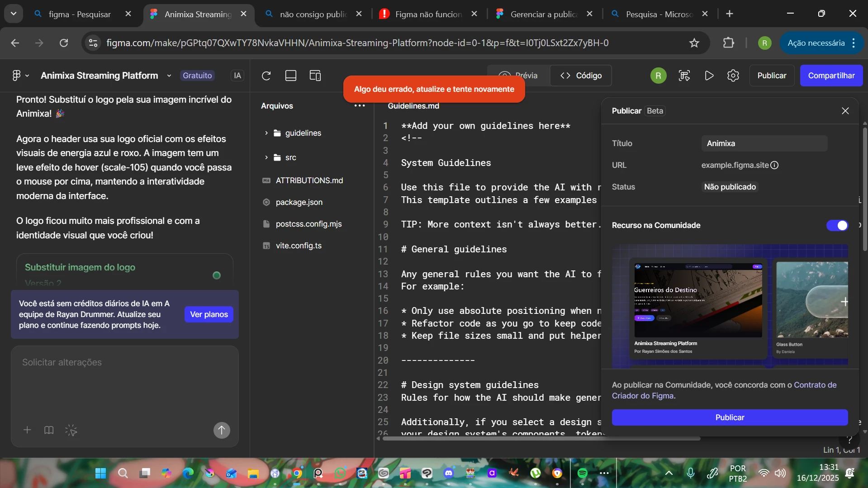The width and height of the screenshot is (868, 488).
Task: Click the URL info icon
Action: tap(774, 165)
